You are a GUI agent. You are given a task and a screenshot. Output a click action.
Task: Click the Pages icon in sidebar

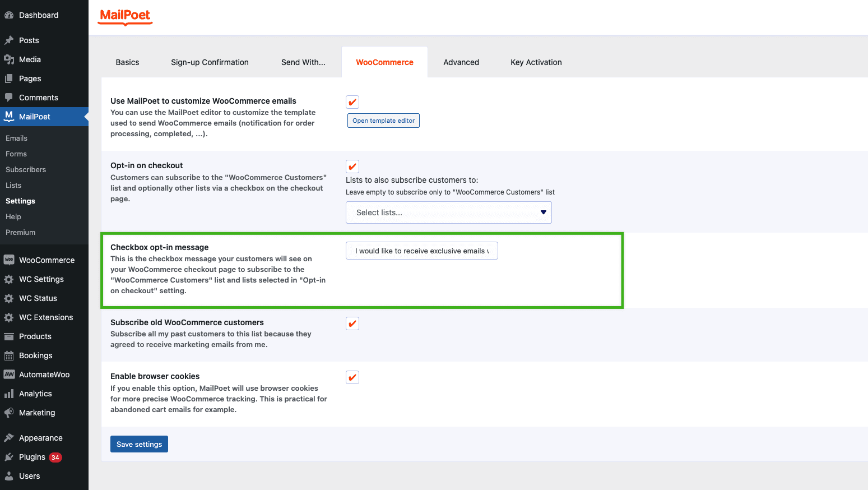click(9, 78)
